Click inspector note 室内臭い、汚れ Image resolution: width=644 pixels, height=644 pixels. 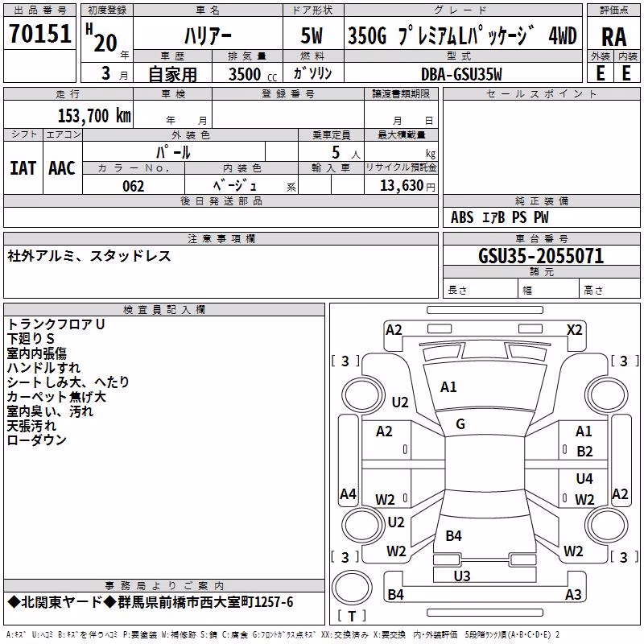(50, 411)
